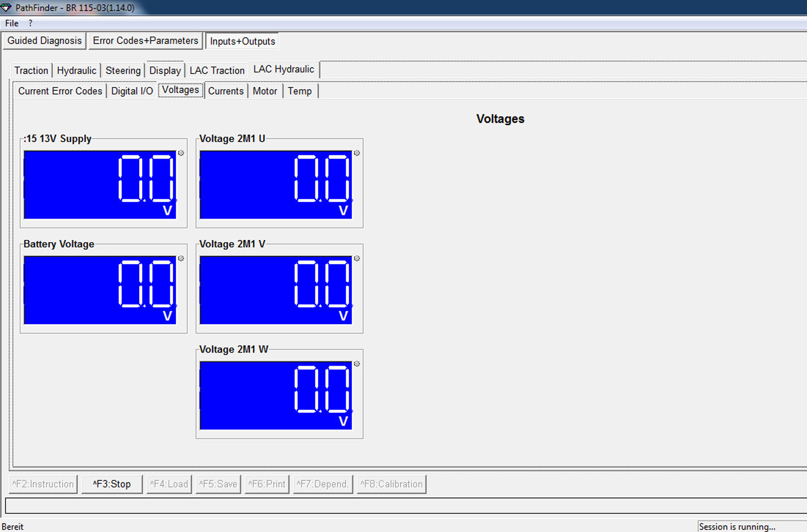View the Temp sub-tab

click(300, 91)
